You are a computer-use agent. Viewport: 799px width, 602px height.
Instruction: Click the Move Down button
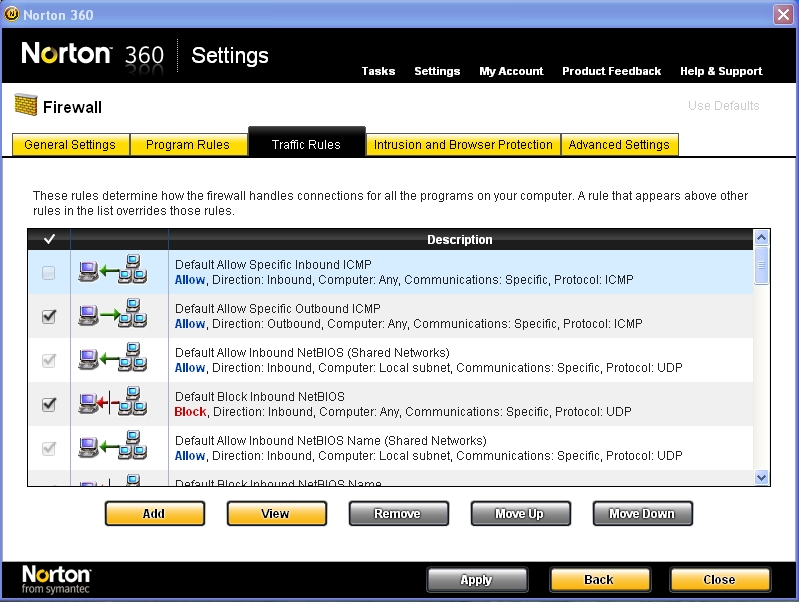643,513
